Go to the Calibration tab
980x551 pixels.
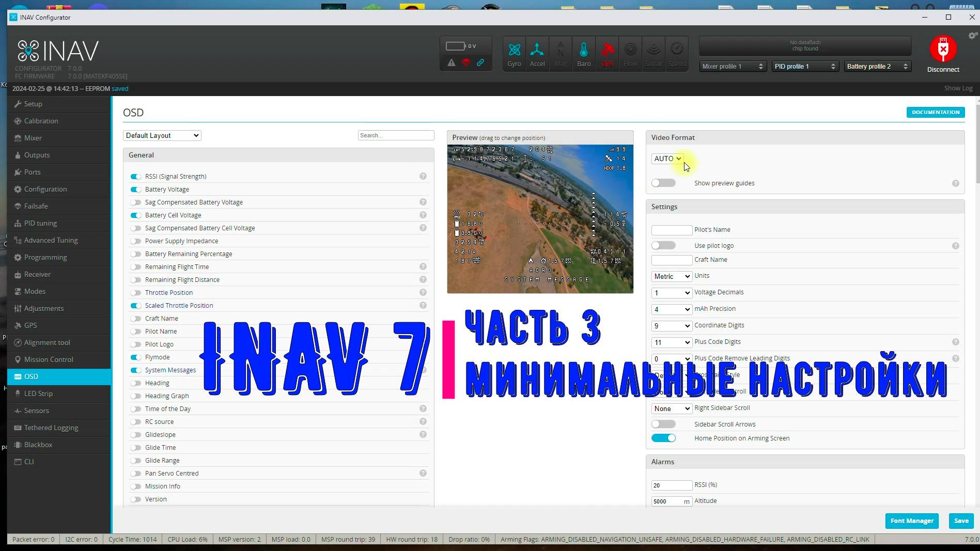click(59, 121)
